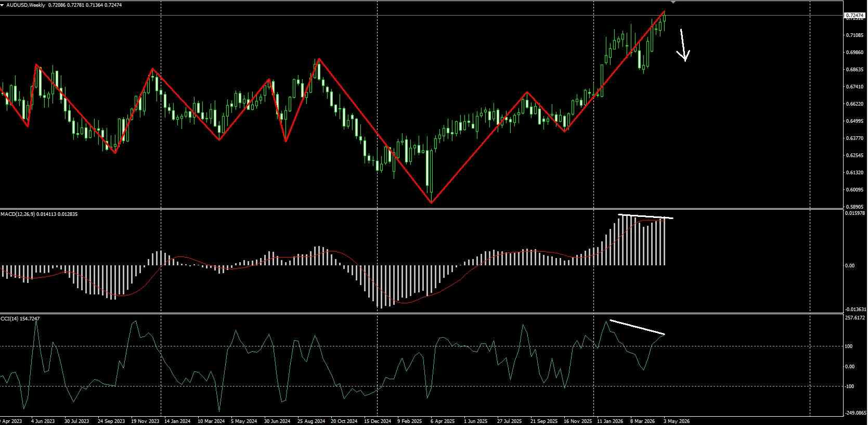The image size is (868, 425).
Task: Click the triangle beside AUDUSD,Weekly title
Action: click(x=3, y=5)
